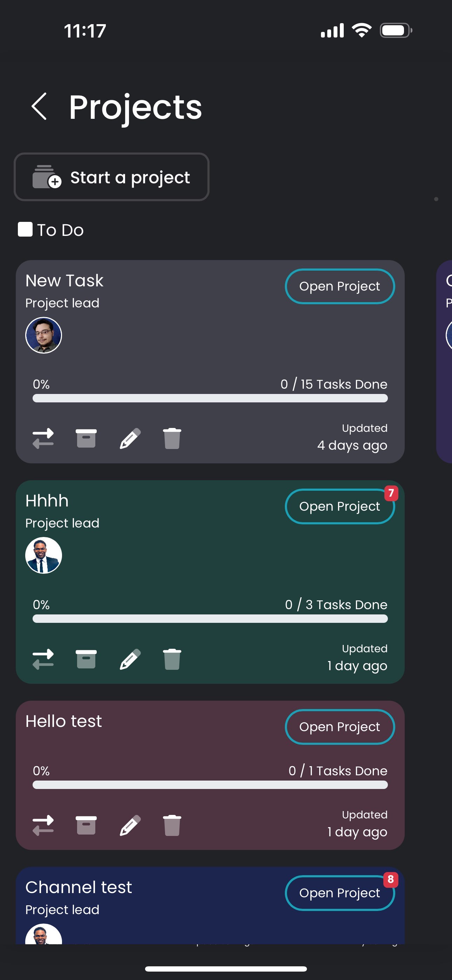Tap the Hhhh project lead avatar
Viewport: 452px width, 980px height.
[x=43, y=555]
